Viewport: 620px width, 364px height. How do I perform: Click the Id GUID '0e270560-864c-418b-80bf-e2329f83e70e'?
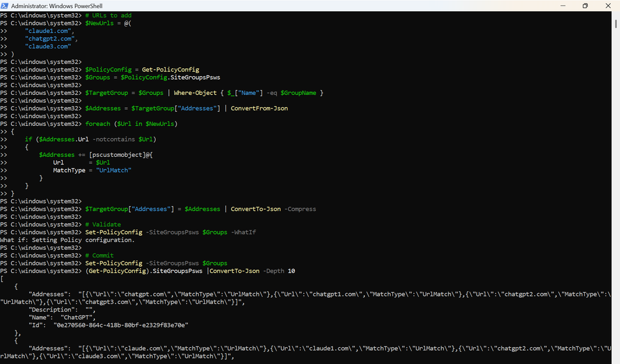click(x=120, y=326)
